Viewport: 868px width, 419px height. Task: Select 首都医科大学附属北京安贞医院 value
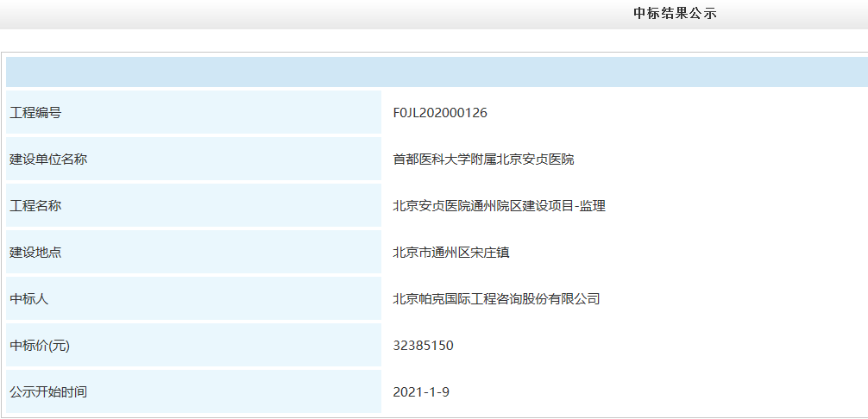pyautogui.click(x=483, y=159)
